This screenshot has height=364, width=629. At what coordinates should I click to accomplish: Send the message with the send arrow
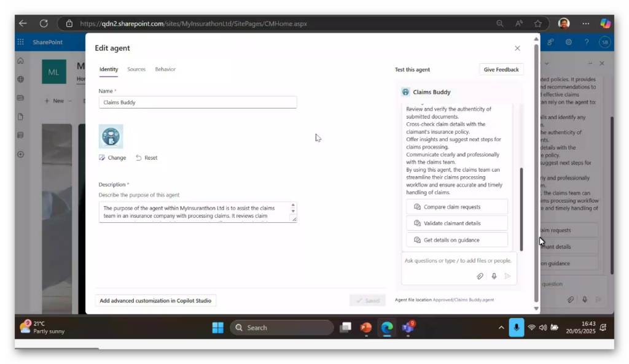[508, 276]
